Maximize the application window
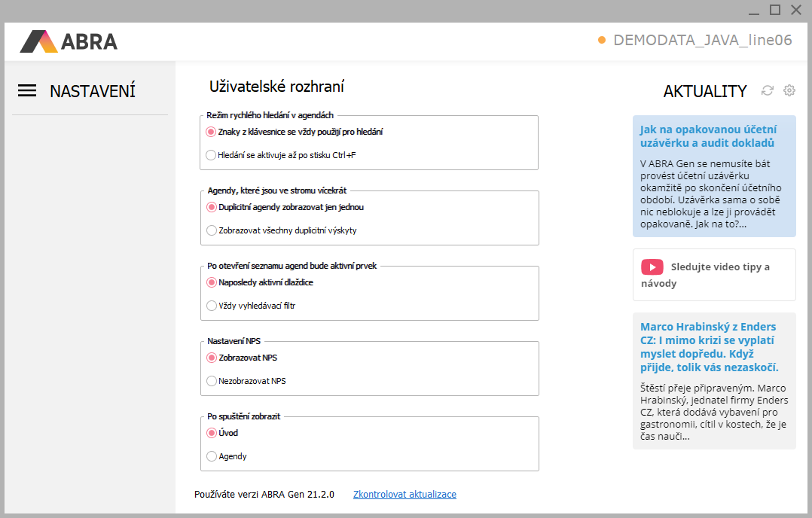This screenshot has width=812, height=518. tap(774, 10)
